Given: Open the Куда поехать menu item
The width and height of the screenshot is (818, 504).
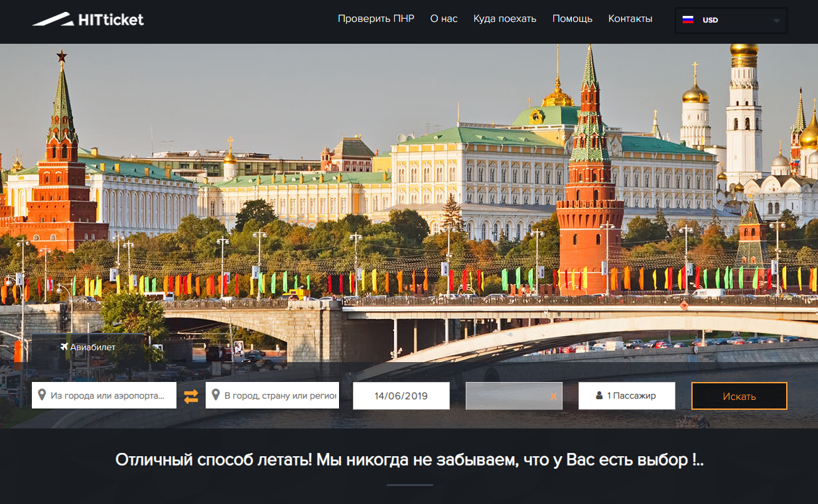Looking at the screenshot, I should click(505, 19).
